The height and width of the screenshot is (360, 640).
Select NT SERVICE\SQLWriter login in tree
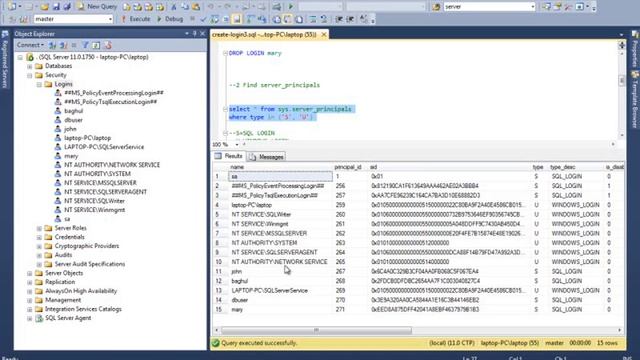click(x=94, y=201)
